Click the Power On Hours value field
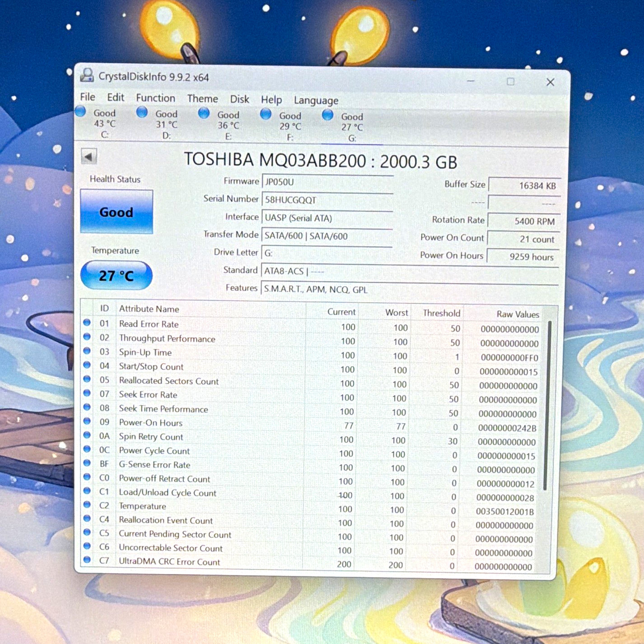The height and width of the screenshot is (644, 644). pos(523,257)
